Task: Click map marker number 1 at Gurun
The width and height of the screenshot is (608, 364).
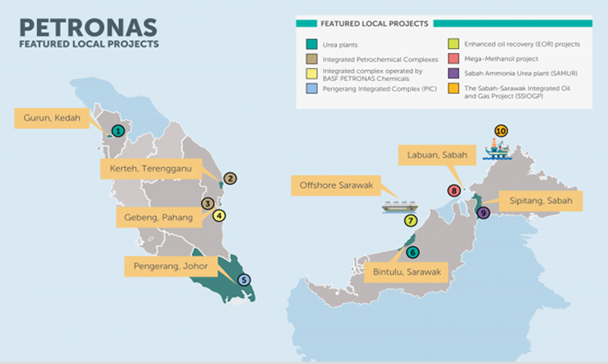Action: coord(118,131)
